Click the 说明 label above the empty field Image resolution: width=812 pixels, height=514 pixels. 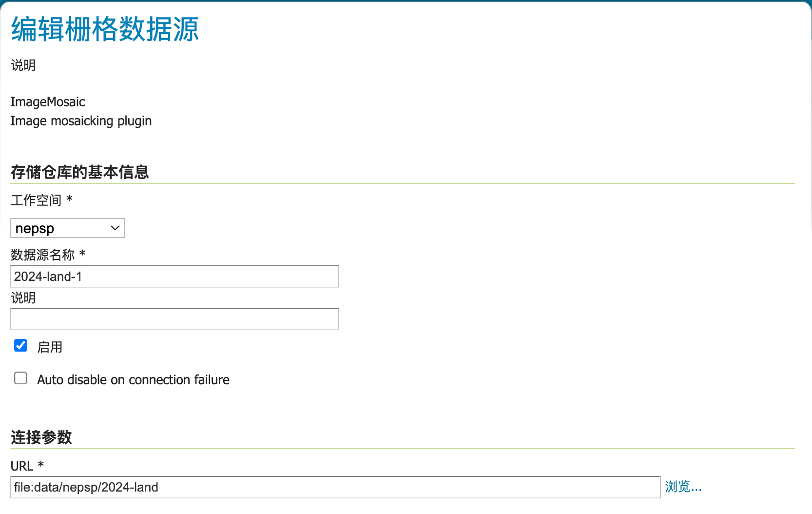point(23,298)
